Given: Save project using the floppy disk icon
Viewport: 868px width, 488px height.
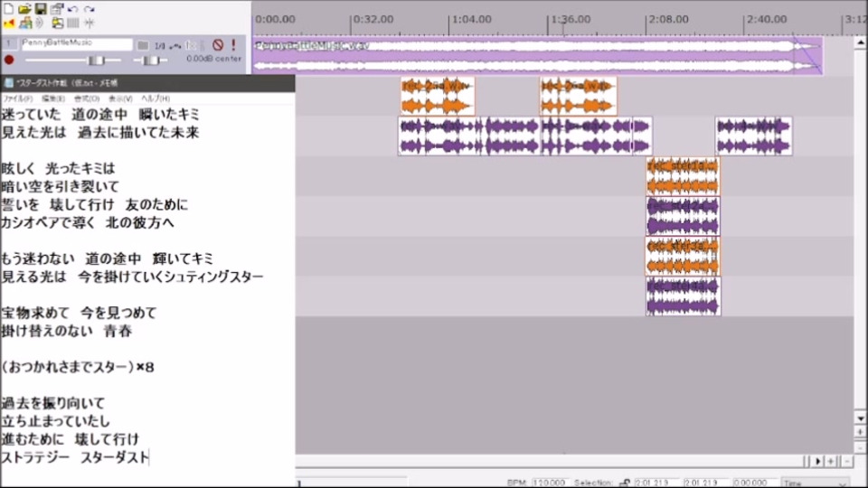Looking at the screenshot, I should point(41,8).
